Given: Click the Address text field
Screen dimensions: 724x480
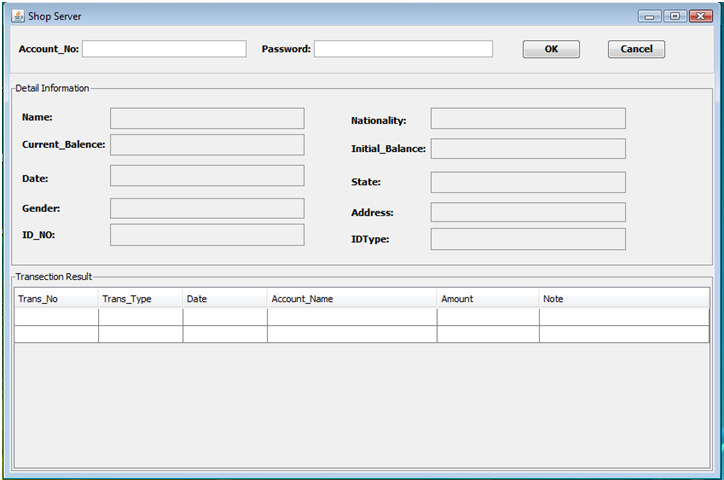Looking at the screenshot, I should (x=528, y=212).
